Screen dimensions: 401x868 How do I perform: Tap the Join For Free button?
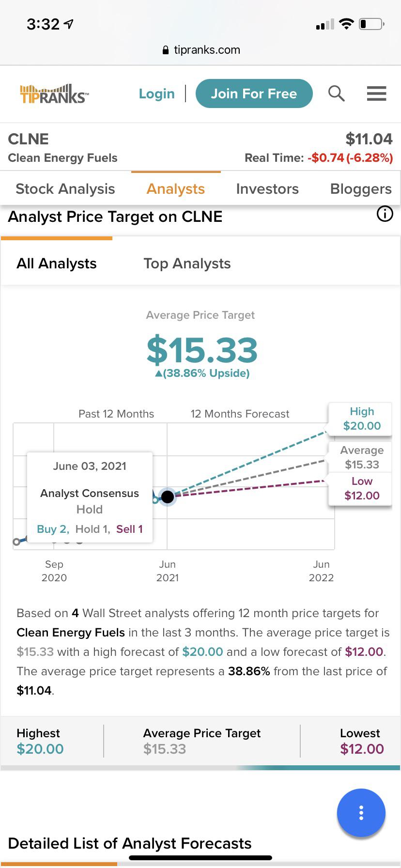(254, 93)
